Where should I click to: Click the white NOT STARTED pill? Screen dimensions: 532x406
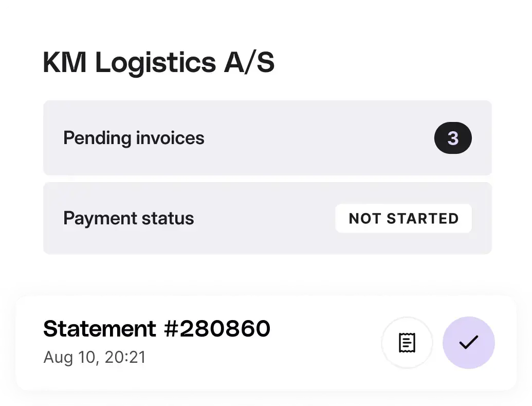pyautogui.click(x=403, y=218)
